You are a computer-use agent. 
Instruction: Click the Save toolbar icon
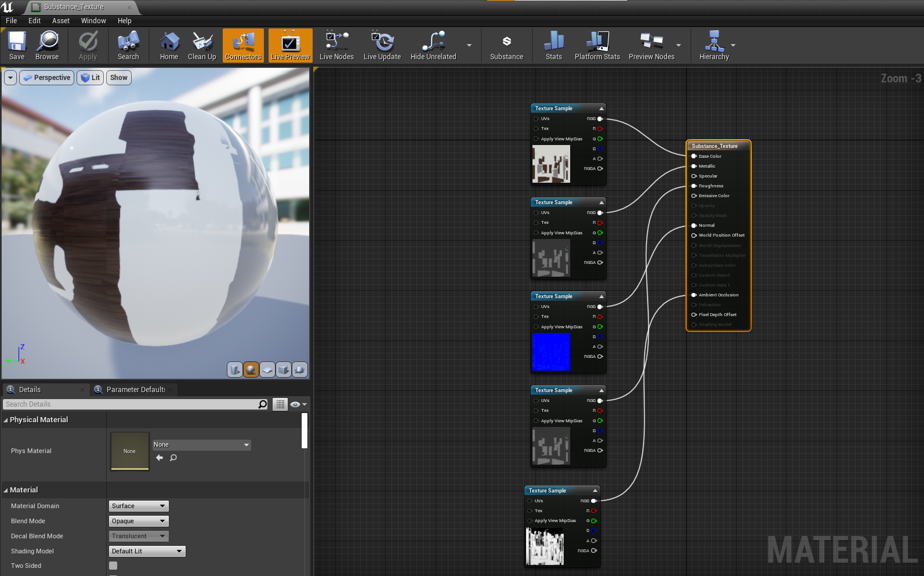tap(17, 46)
